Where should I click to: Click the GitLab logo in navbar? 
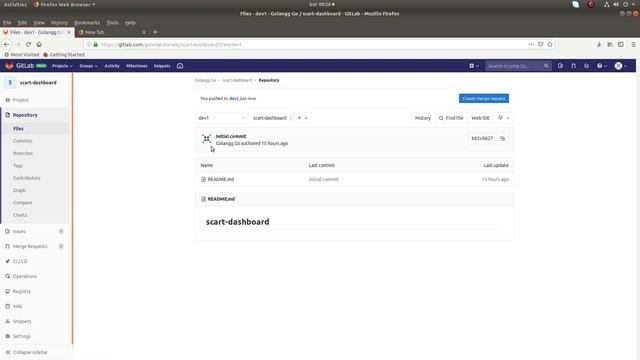click(19, 66)
